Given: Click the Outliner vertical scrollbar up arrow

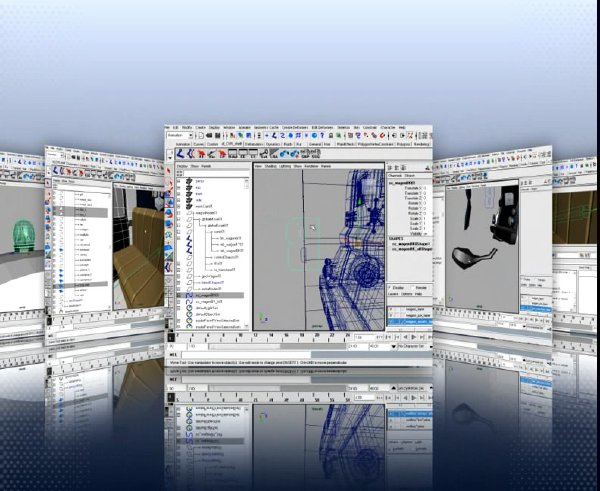Looking at the screenshot, I should coord(246,181).
